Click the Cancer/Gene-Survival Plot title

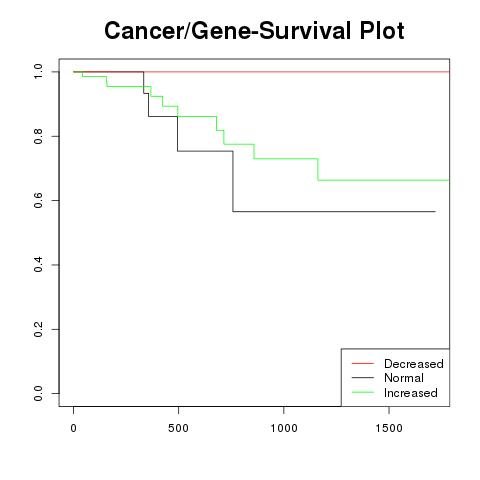coord(254,31)
